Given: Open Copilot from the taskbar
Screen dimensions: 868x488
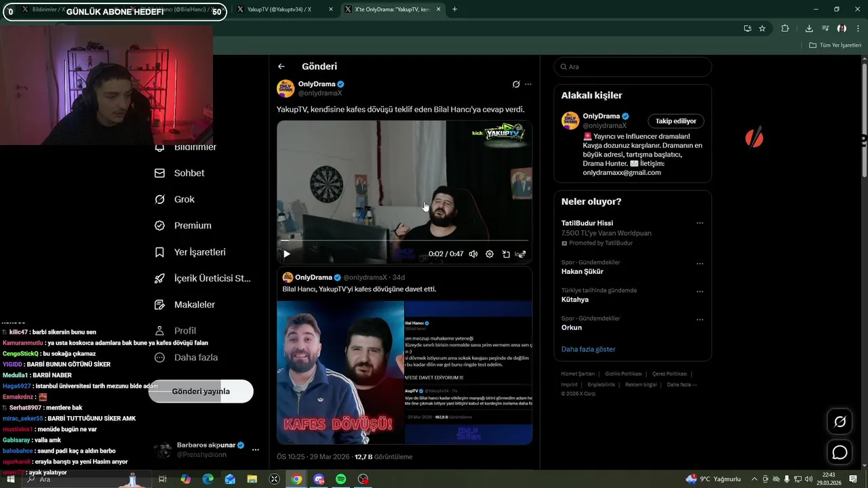Looking at the screenshot, I should coord(186,479).
